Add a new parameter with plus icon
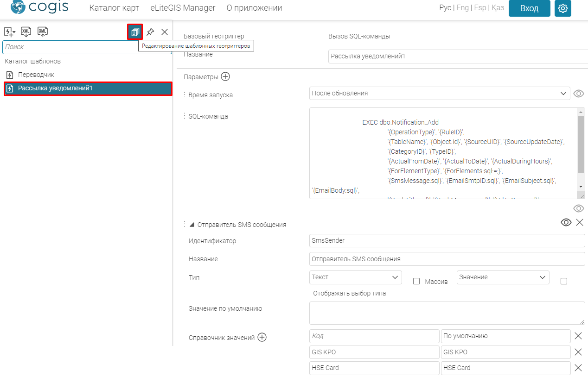This screenshot has width=588, height=377. pos(225,77)
